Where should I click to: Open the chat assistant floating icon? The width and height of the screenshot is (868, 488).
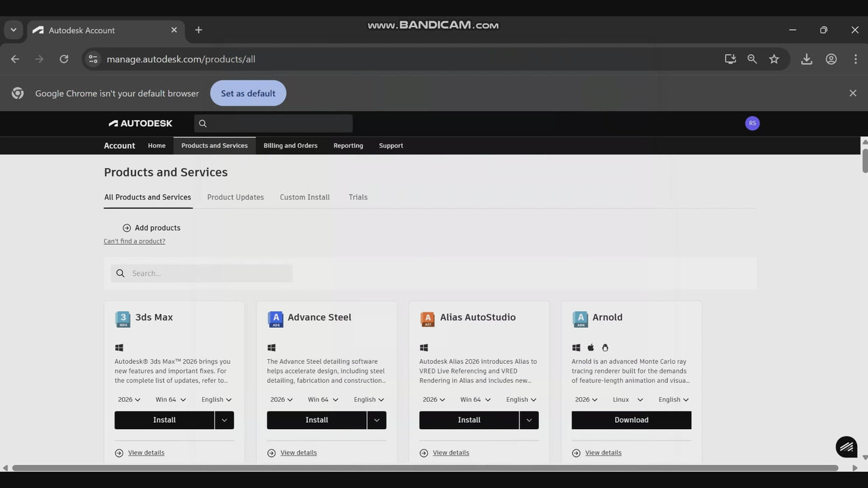pyautogui.click(x=846, y=447)
